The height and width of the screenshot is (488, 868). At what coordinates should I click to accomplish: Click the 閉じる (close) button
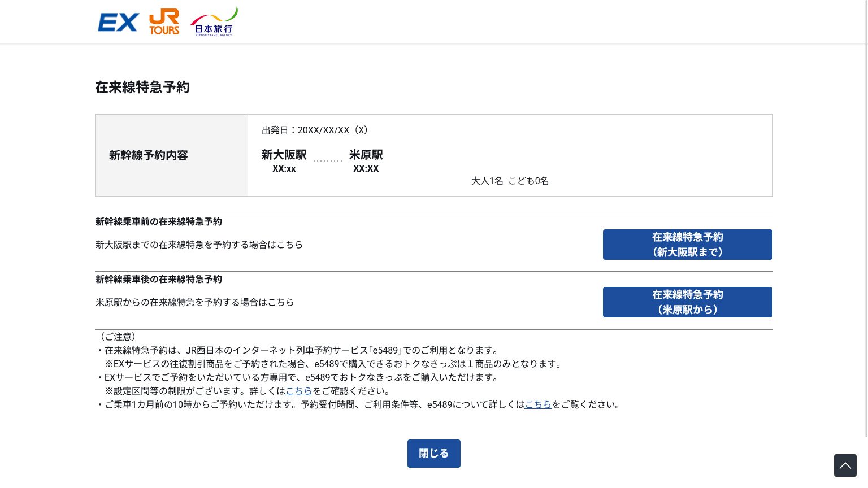[x=434, y=454]
